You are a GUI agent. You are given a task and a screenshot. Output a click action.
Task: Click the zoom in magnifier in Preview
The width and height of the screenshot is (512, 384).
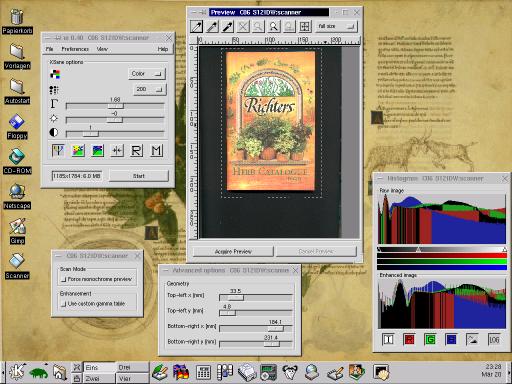click(x=274, y=26)
